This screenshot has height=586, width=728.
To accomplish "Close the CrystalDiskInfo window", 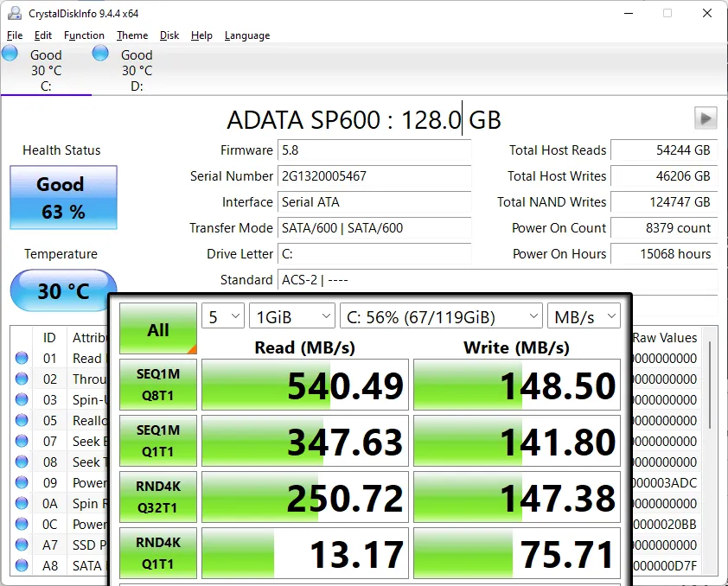I will click(707, 13).
